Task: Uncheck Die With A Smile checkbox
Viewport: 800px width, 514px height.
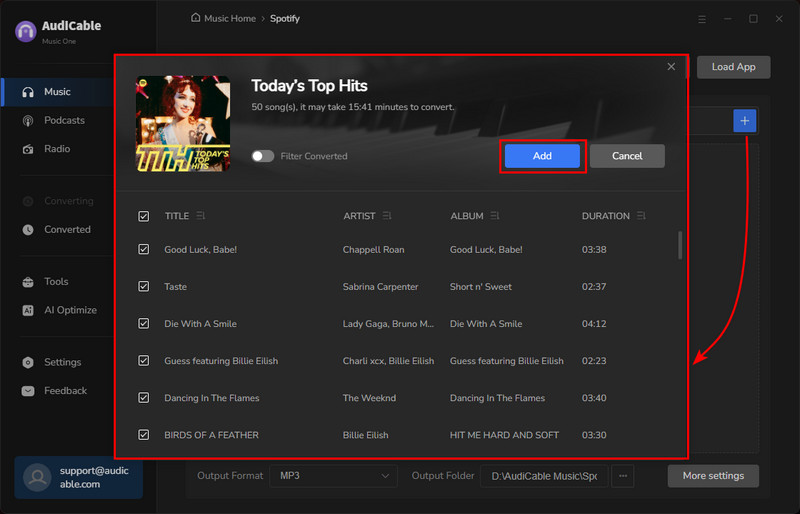Action: coord(144,324)
